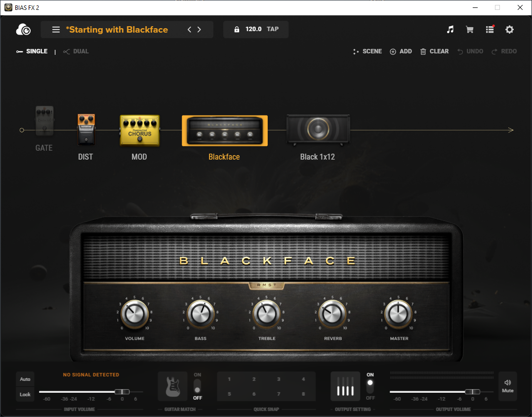Select Quick Snap slot 1
Image resolution: width=532 pixels, height=417 pixels.
(229, 379)
